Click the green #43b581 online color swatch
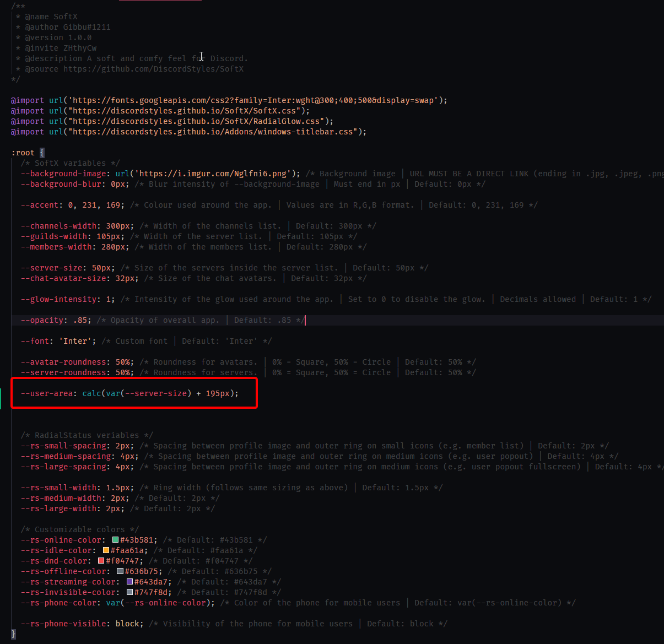This screenshot has width=664, height=644. 115,540
